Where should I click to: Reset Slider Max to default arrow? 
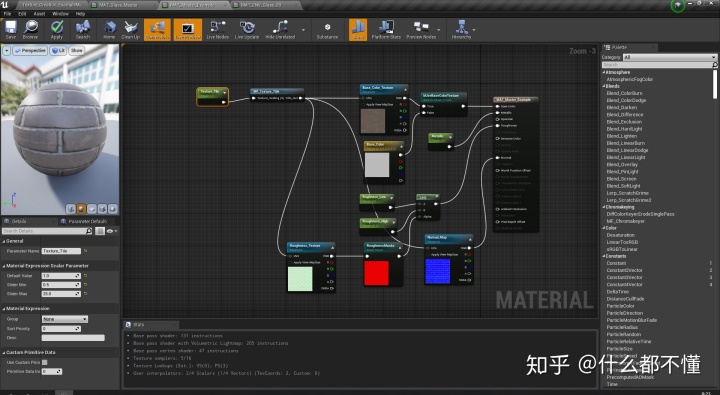[x=85, y=293]
